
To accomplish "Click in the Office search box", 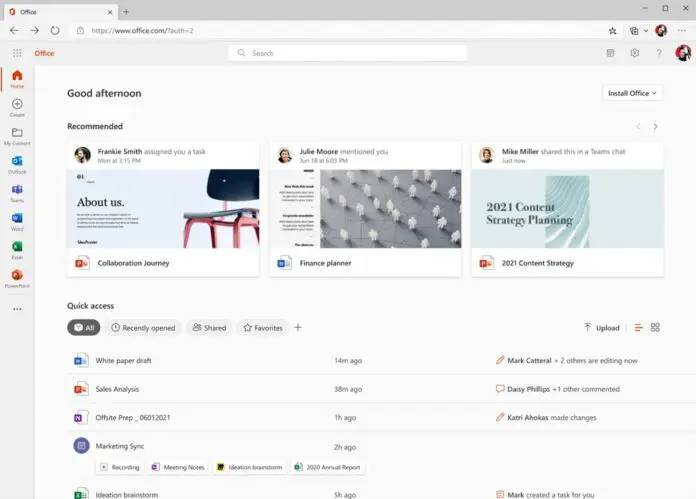I will coord(348,53).
